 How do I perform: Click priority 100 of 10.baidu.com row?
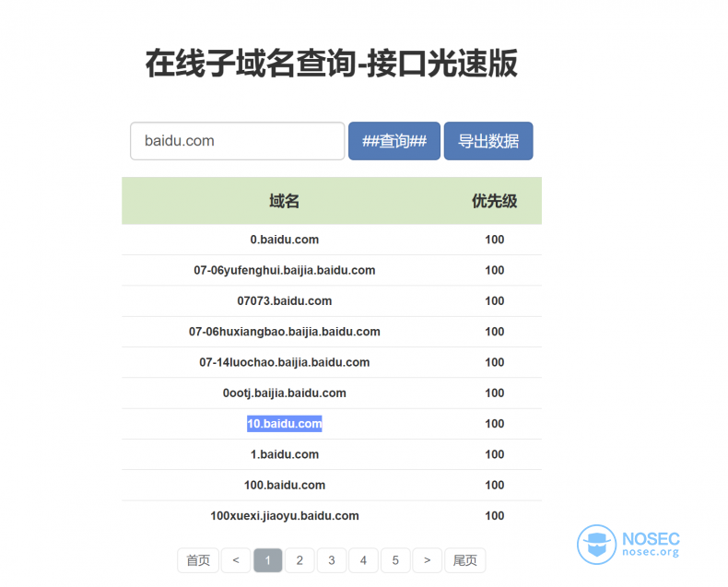(495, 424)
